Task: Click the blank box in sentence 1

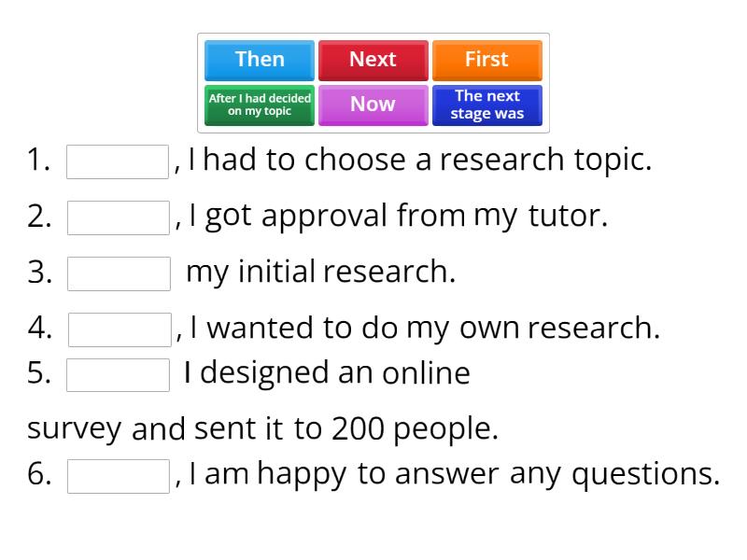Action: tap(118, 161)
